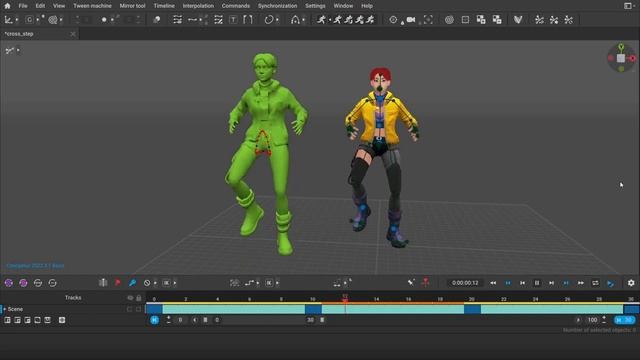The width and height of the screenshot is (640, 360).
Task: Click the step interpolation icon on timeline toolbar
Action: 249,283
